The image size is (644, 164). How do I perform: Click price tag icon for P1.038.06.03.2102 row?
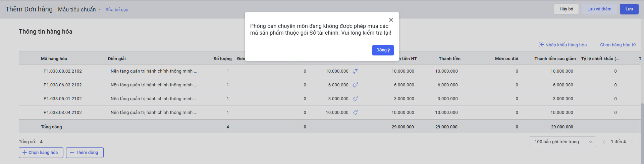click(355, 85)
